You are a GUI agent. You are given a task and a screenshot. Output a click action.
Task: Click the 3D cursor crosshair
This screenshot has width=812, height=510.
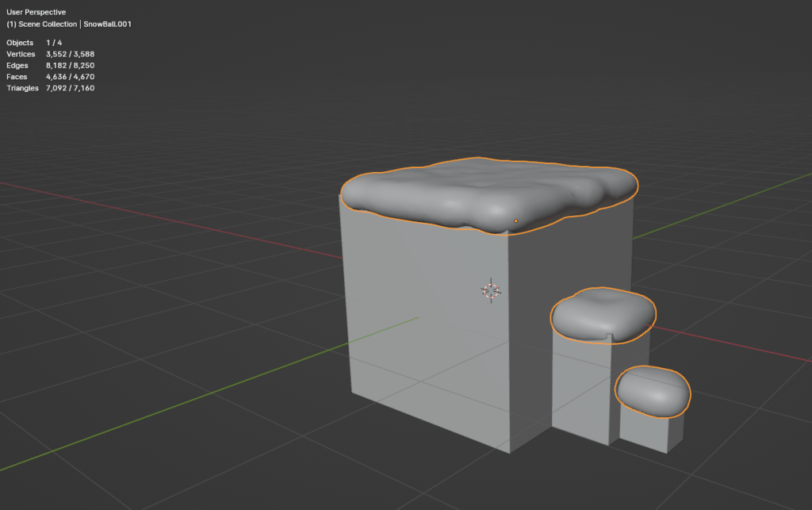click(x=491, y=290)
